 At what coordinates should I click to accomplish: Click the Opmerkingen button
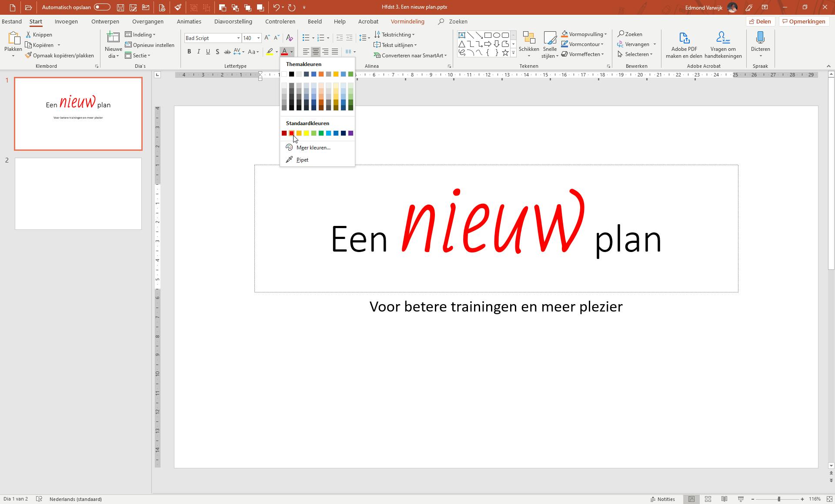pos(803,21)
